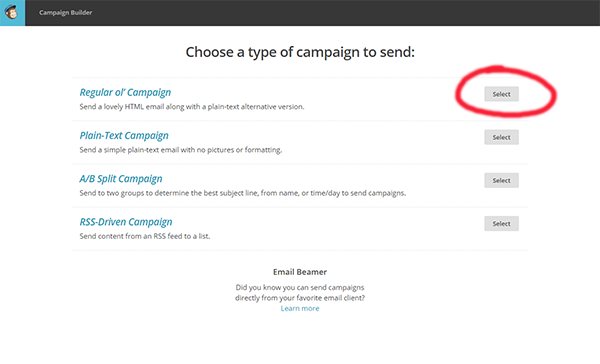Open the Campaign Builder header label

point(65,13)
